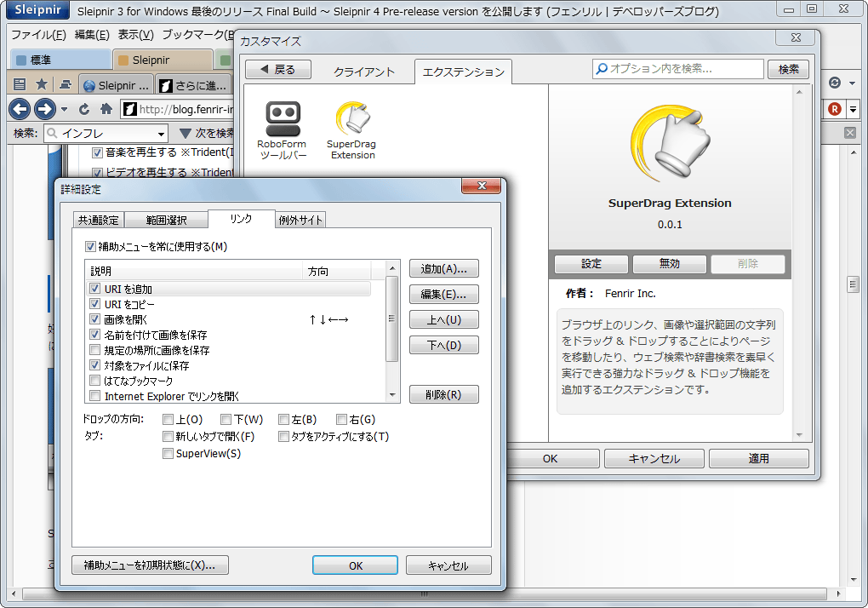Enable the SuperView(S) option
The width and height of the screenshot is (868, 608).
168,454
